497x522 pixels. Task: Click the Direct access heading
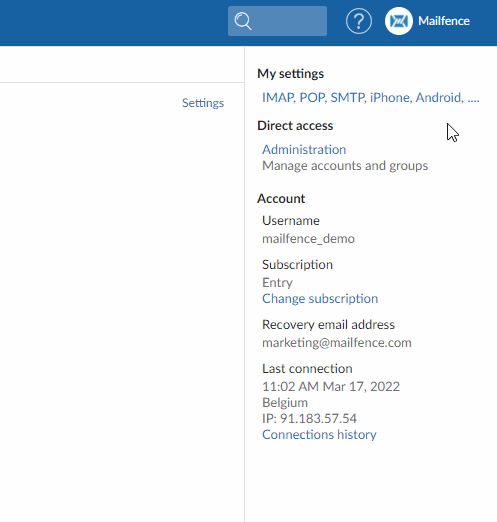[x=295, y=126]
